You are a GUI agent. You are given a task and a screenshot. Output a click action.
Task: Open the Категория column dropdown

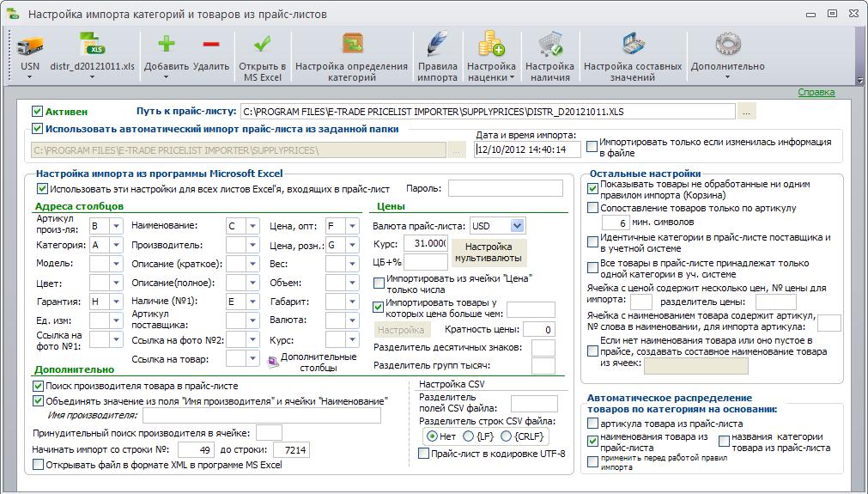[116, 245]
